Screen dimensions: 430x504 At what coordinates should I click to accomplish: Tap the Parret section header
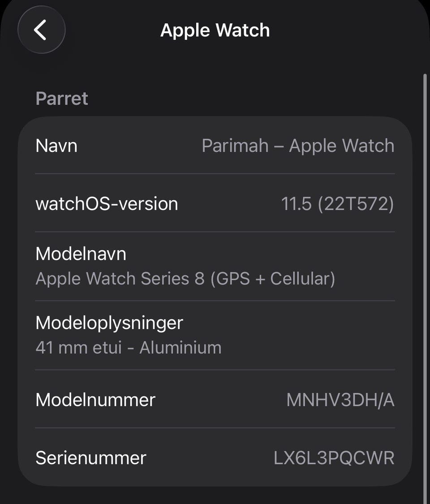click(62, 98)
